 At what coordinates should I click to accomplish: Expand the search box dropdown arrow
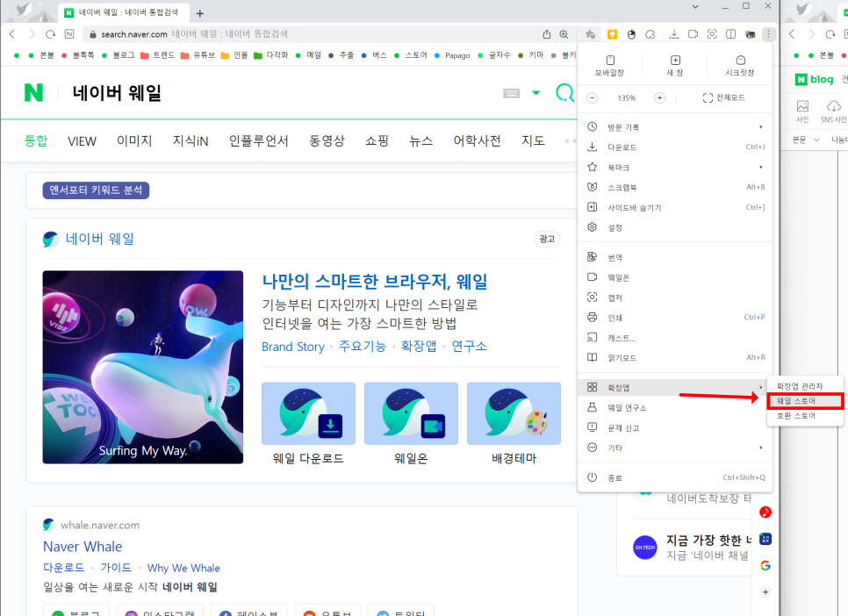click(536, 92)
